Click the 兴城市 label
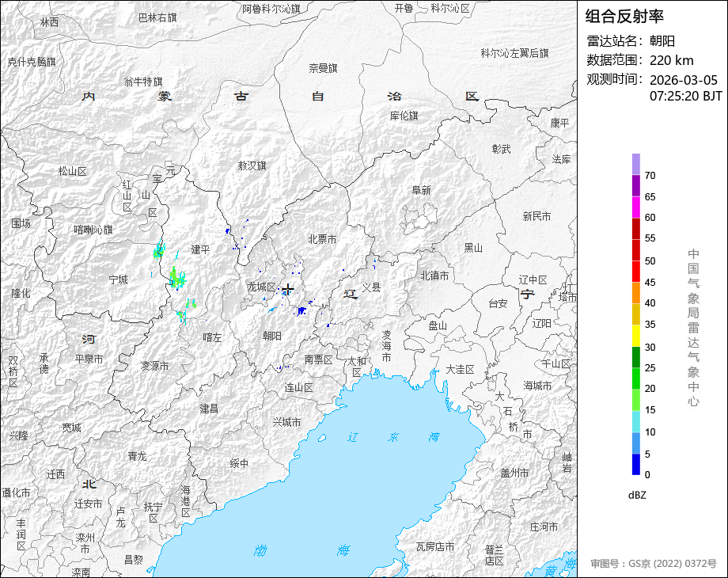 (286, 422)
